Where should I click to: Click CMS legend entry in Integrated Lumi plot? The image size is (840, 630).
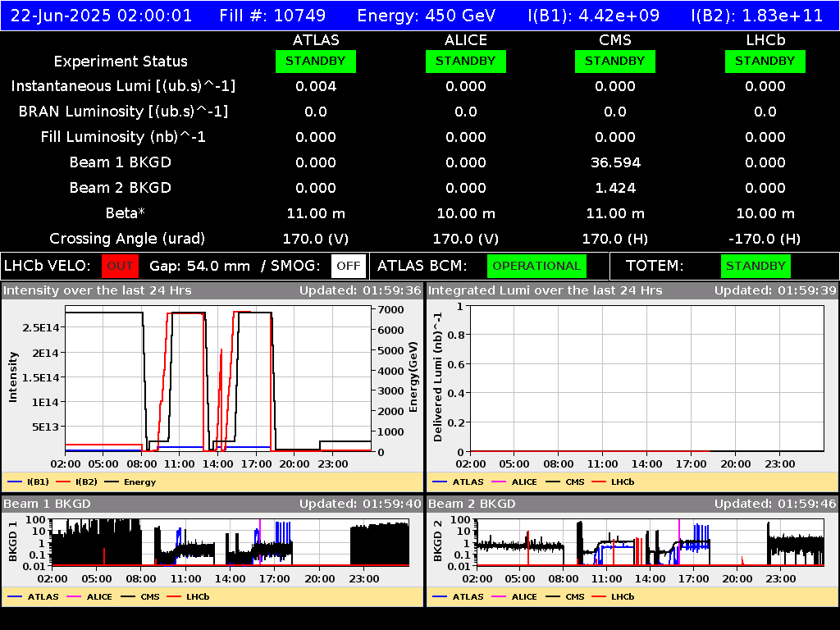coord(565,482)
